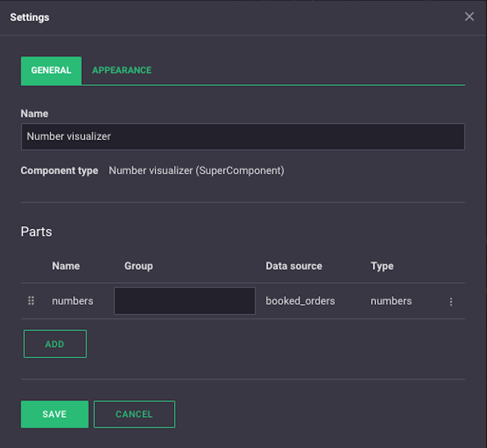Click the Parts section heading

36,231
